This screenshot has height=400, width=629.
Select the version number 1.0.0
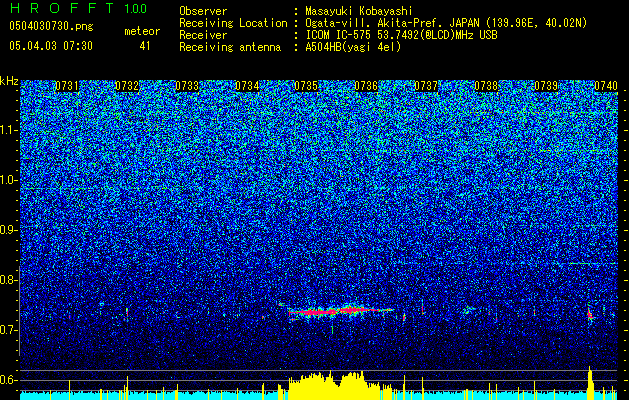(x=136, y=9)
